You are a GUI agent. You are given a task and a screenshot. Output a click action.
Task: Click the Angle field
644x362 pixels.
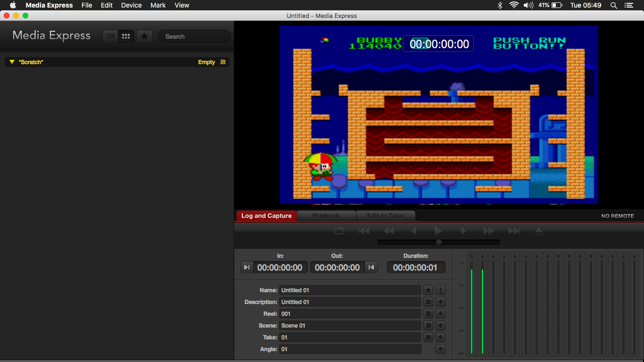pos(350,349)
